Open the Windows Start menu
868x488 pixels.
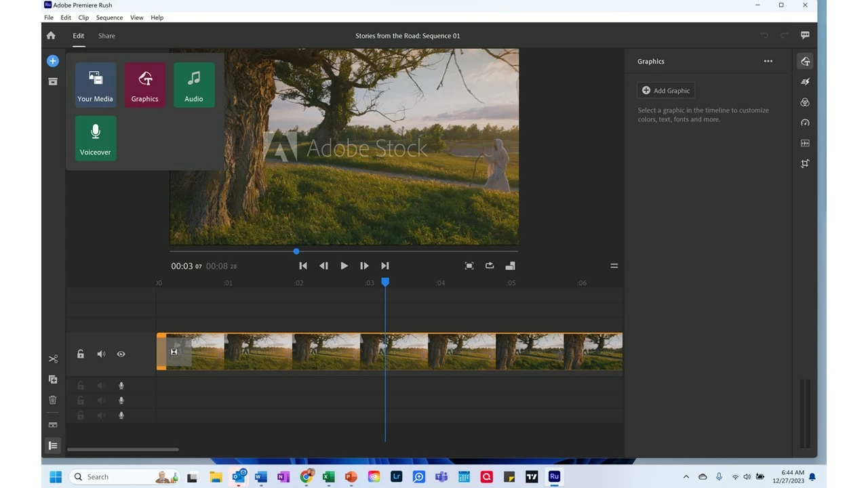[x=56, y=476]
